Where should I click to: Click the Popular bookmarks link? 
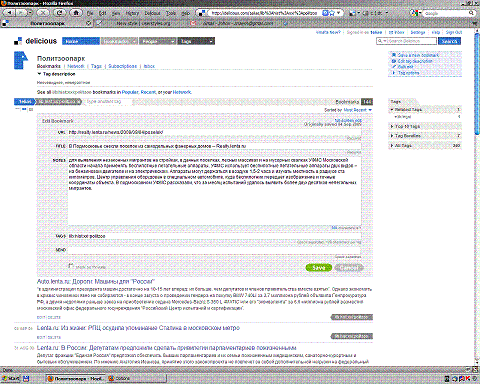[x=130, y=92]
